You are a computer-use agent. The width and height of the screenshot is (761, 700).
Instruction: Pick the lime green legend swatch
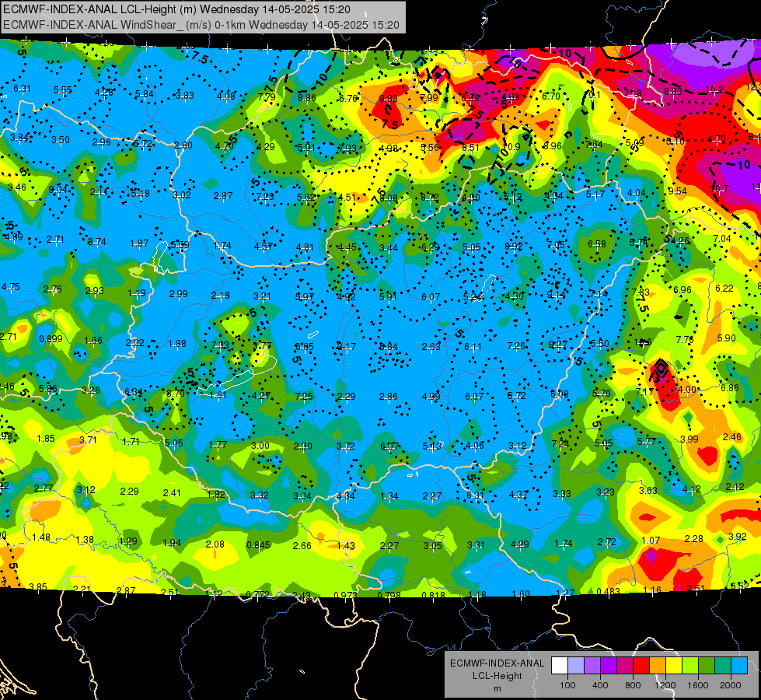(x=690, y=666)
